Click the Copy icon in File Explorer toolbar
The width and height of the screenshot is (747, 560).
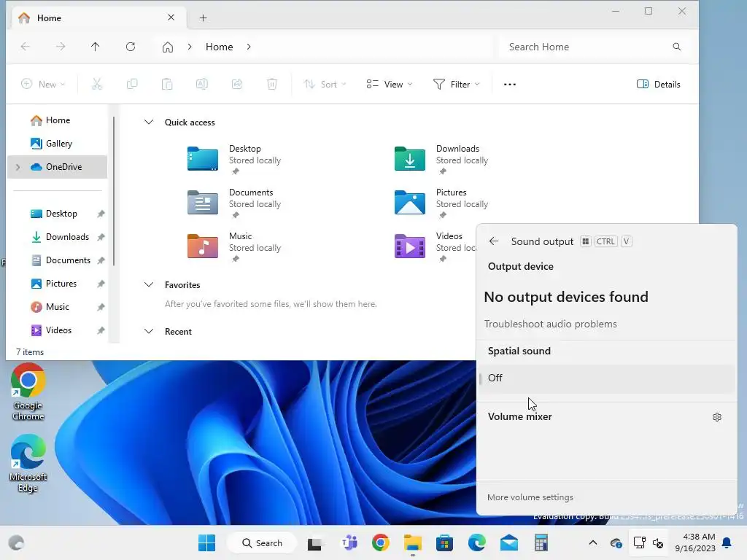coord(132,85)
